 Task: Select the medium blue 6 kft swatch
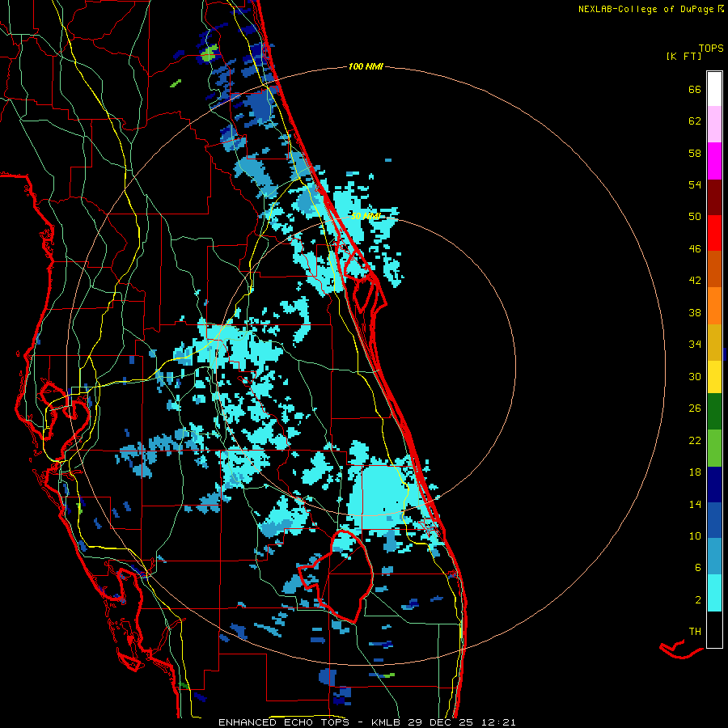coord(714,557)
